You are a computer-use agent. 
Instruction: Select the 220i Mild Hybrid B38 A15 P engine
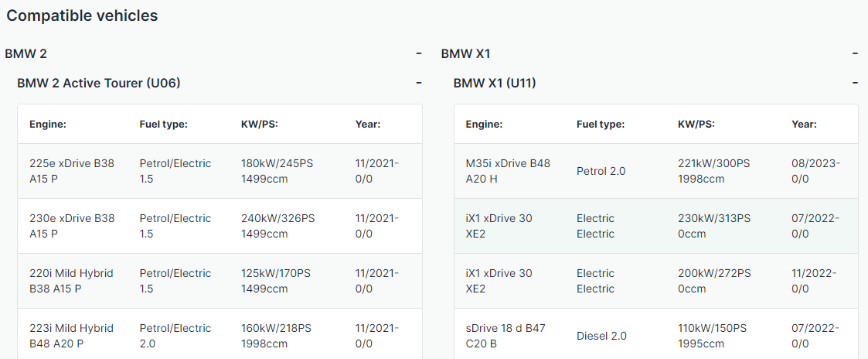[x=71, y=281]
